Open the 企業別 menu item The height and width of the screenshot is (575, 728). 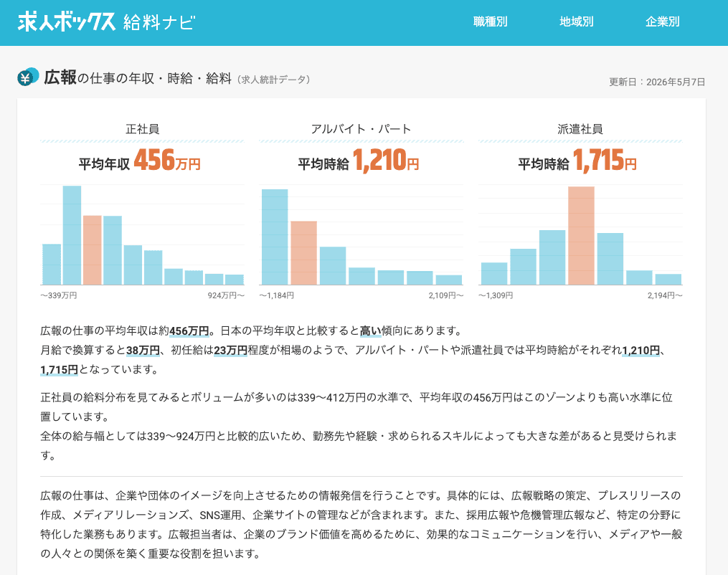(663, 22)
